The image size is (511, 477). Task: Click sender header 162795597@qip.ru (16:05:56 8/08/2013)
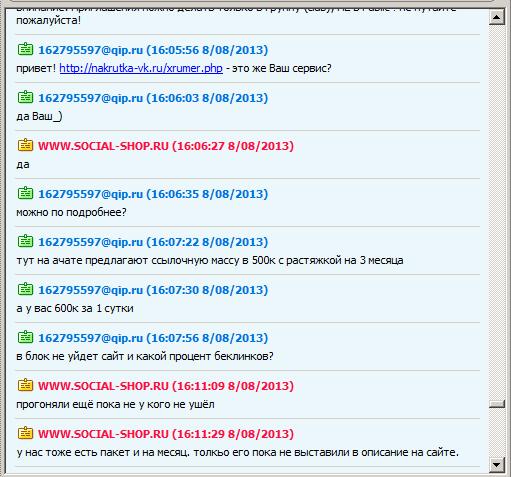tap(153, 50)
